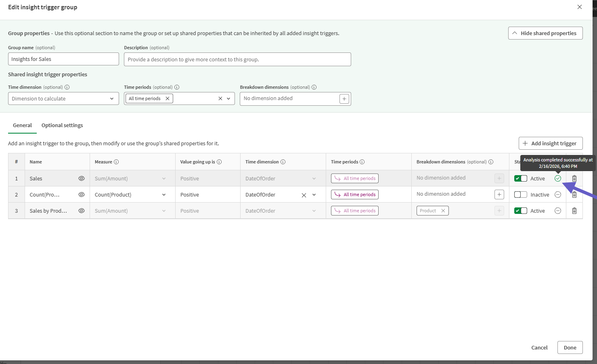Delete the Sales by Prod insight trigger
The width and height of the screenshot is (597, 364).
click(574, 210)
